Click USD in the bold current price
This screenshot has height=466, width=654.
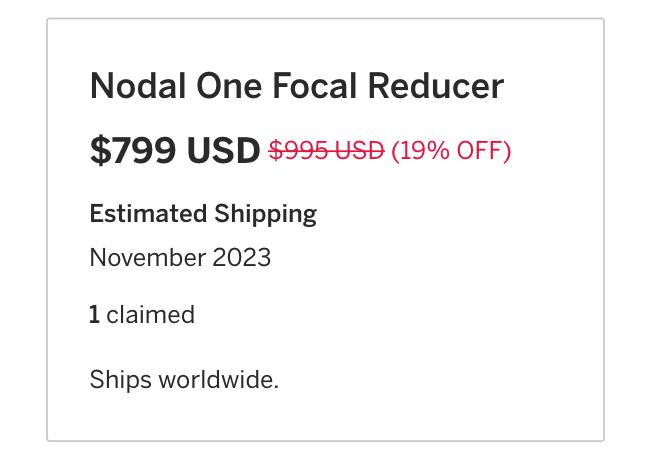pos(222,151)
